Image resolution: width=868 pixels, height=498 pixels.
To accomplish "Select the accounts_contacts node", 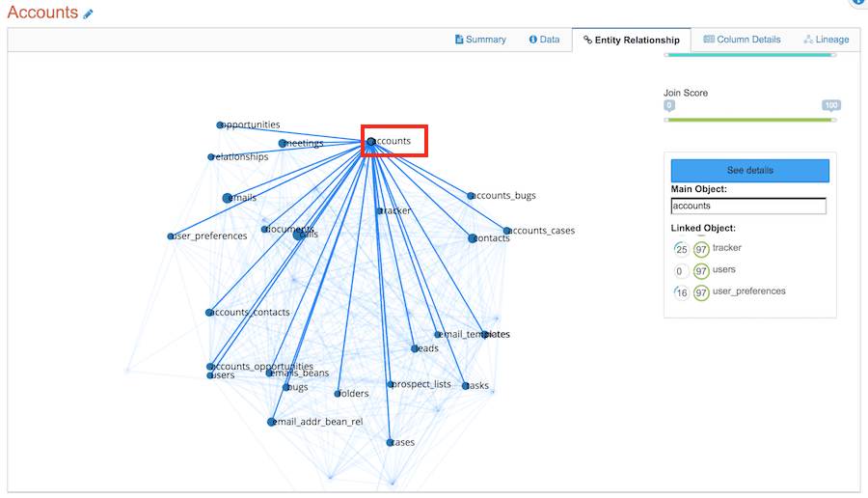I will pyautogui.click(x=209, y=313).
